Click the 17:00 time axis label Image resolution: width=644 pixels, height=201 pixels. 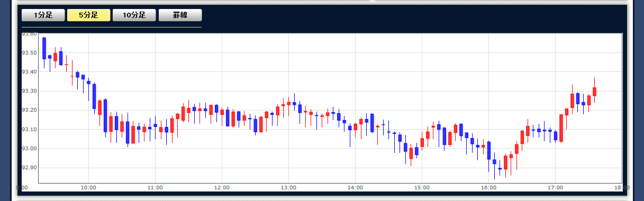pyautogui.click(x=555, y=187)
